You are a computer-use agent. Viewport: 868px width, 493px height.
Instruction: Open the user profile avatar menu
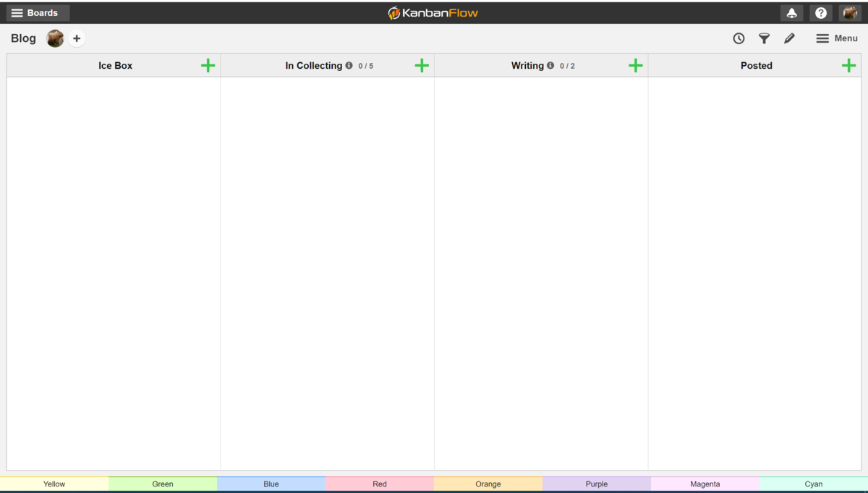(x=850, y=13)
